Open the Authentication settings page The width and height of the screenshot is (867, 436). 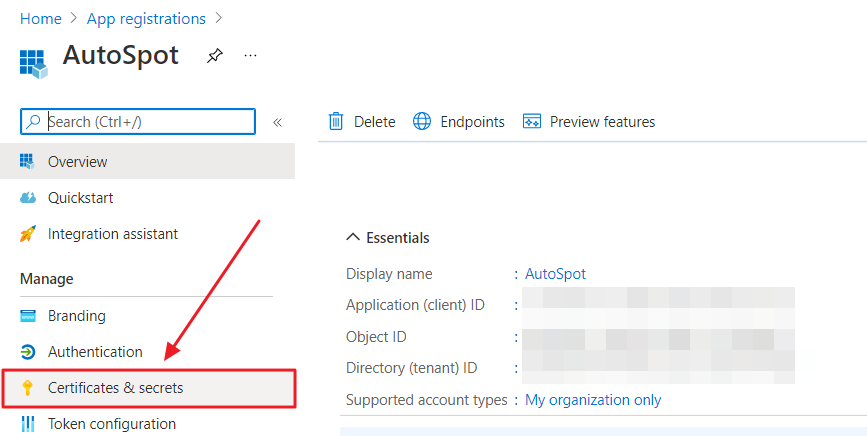pos(95,352)
